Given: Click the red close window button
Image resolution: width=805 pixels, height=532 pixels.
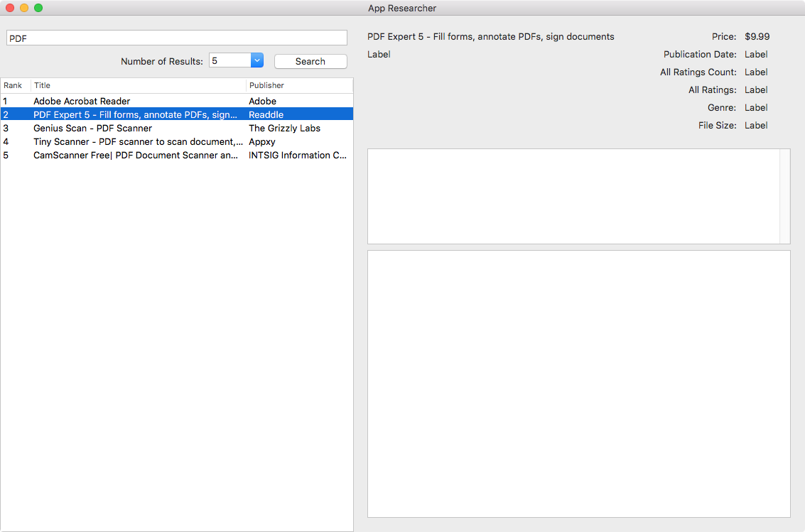Looking at the screenshot, I should 10,8.
